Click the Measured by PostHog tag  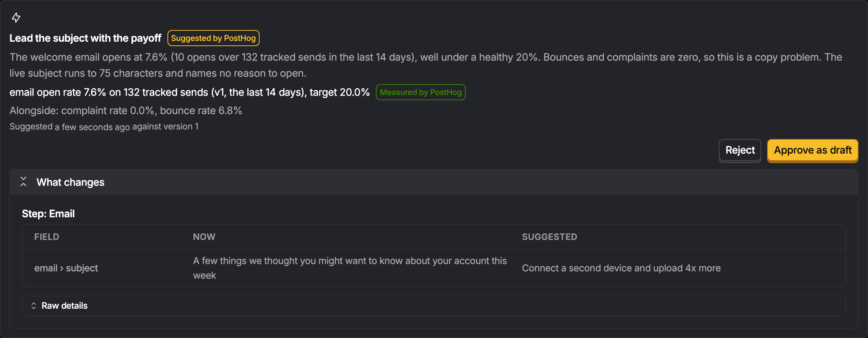click(420, 92)
